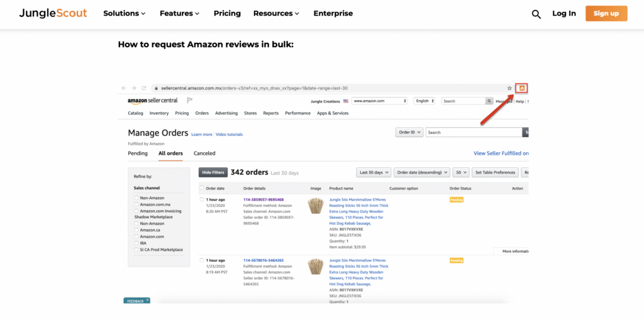This screenshot has height=319, width=644.
Task: Check the select-all orders checkbox
Action: pos(202,188)
